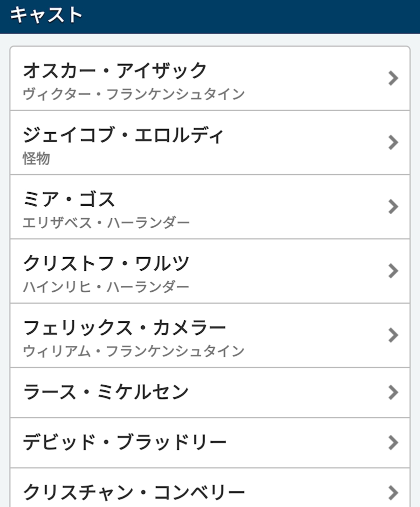The image size is (420, 507).
Task: Tap the chevron in クリストフ・ワルツ row
Action: coord(393,271)
